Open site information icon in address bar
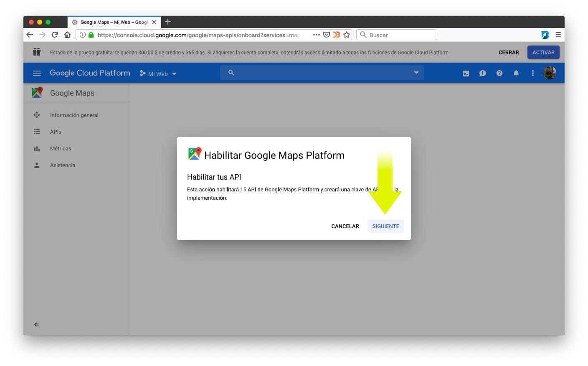Screen dimensions: 588x366 tap(83, 35)
